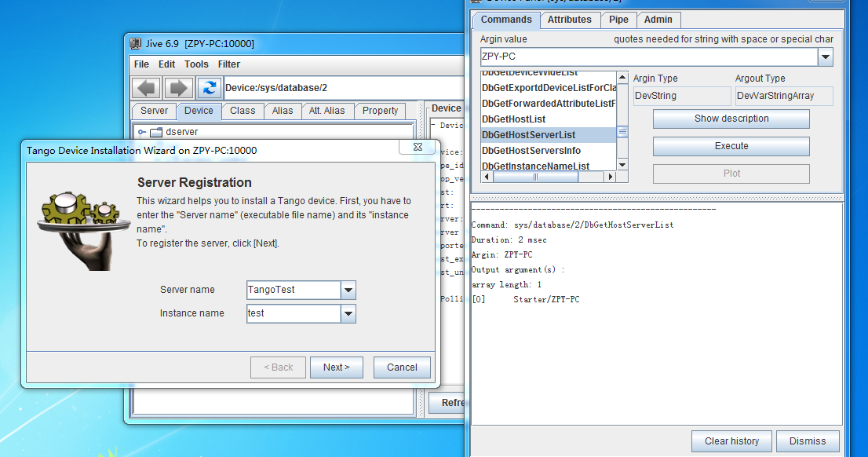The width and height of the screenshot is (868, 457).
Task: Click the disabled Back button in wizard
Action: click(x=278, y=367)
